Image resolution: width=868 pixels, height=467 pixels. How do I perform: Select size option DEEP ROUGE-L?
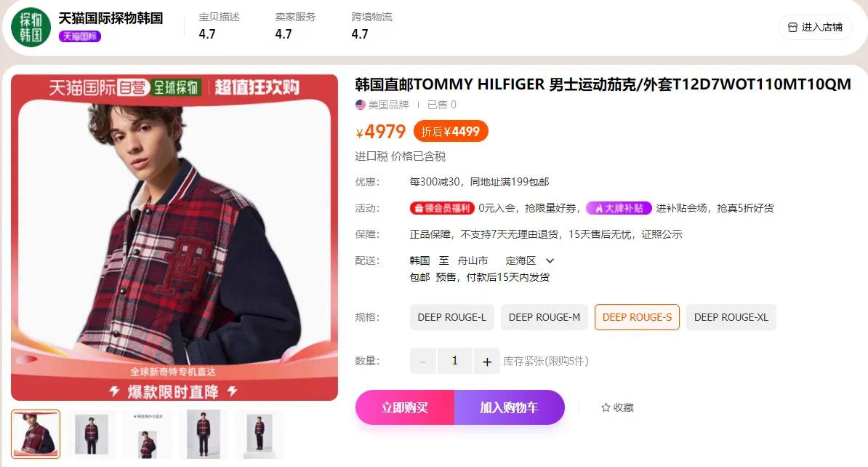(451, 317)
